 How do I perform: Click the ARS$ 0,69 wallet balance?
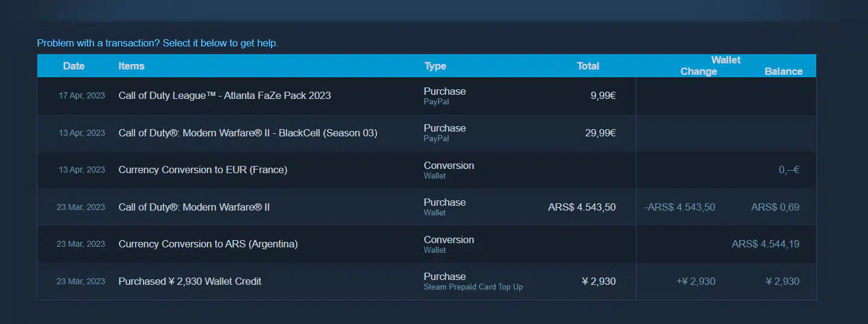tap(775, 207)
